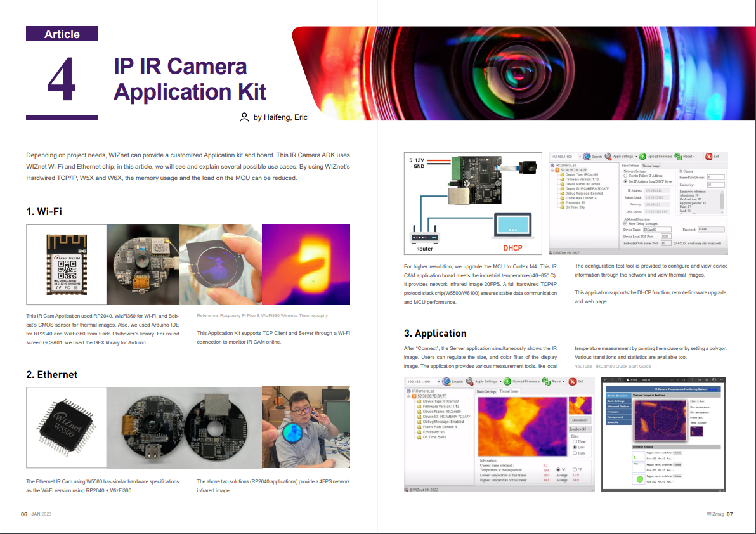
Task: Click the author person icon beside Haifeng, Eric
Action: pyautogui.click(x=244, y=117)
